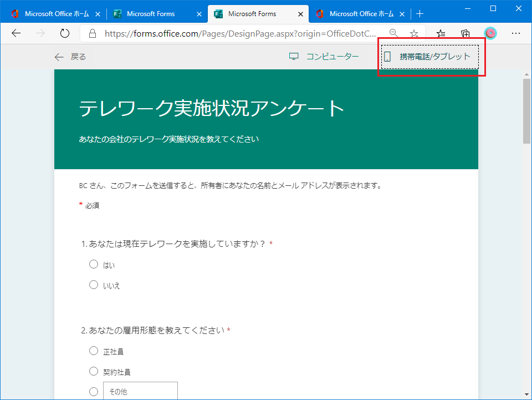
Task: Add this page to favorites with the star
Action: point(414,33)
